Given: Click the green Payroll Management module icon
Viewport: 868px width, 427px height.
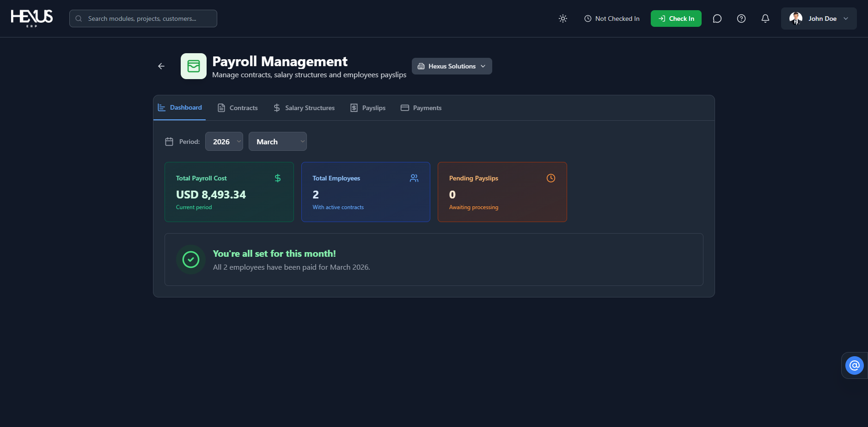Looking at the screenshot, I should point(194,66).
